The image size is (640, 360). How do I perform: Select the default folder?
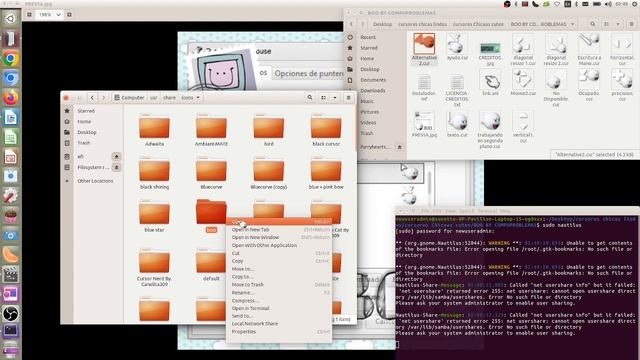click(211, 265)
